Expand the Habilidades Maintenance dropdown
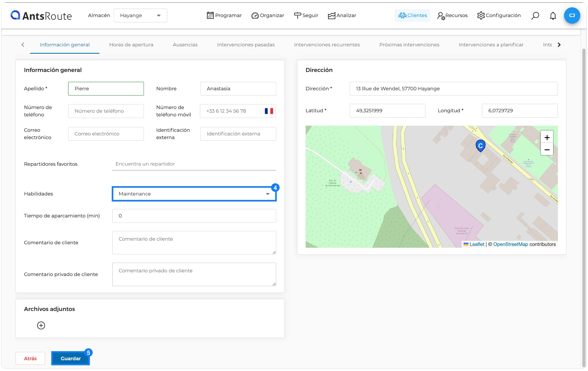The height and width of the screenshot is (371, 588). click(194, 194)
